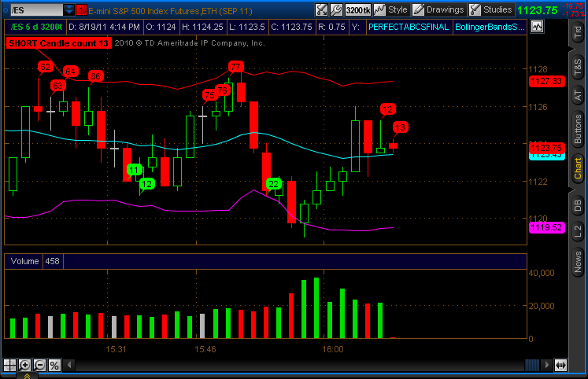Image resolution: width=588 pixels, height=379 pixels.
Task: Switch to the T&S side tab
Action: pyautogui.click(x=578, y=67)
